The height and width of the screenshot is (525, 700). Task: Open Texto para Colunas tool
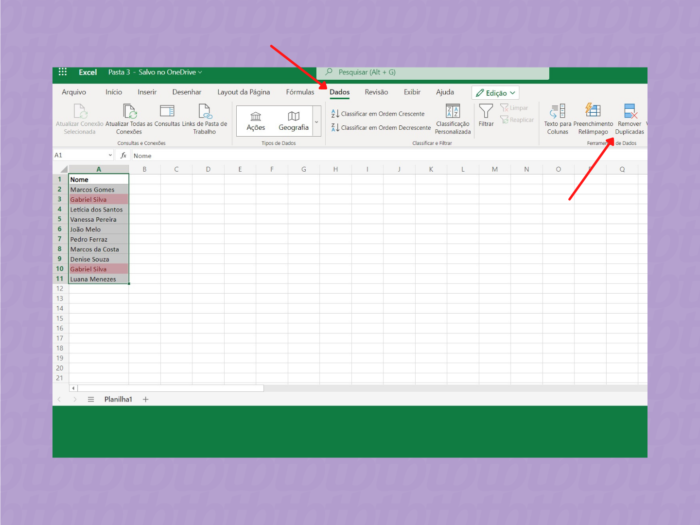557,119
